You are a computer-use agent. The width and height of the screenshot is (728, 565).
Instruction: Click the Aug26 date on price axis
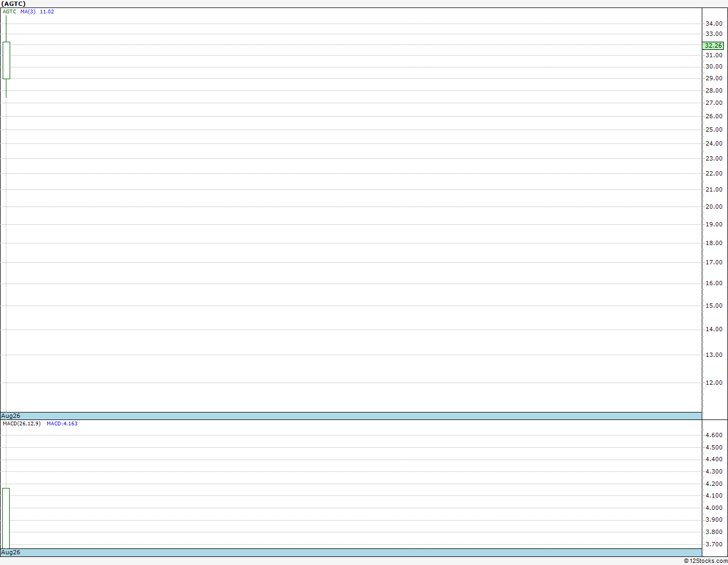tap(11, 416)
